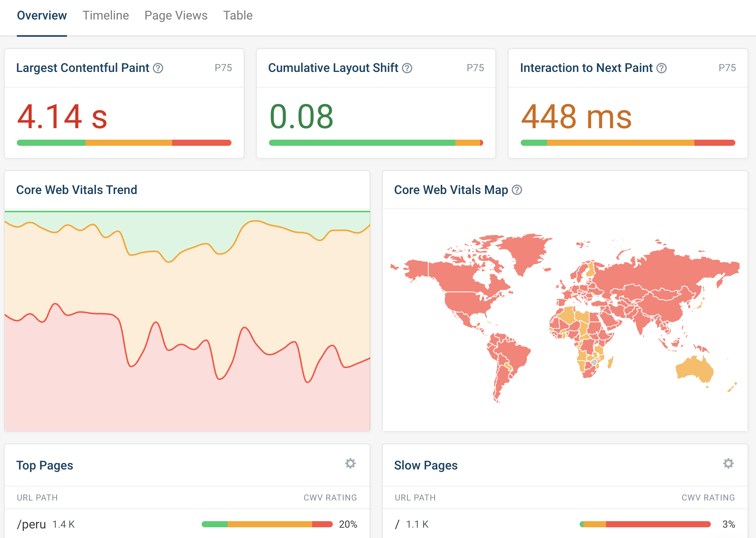Click the 448 ms INP value
The image size is (756, 538).
point(576,117)
